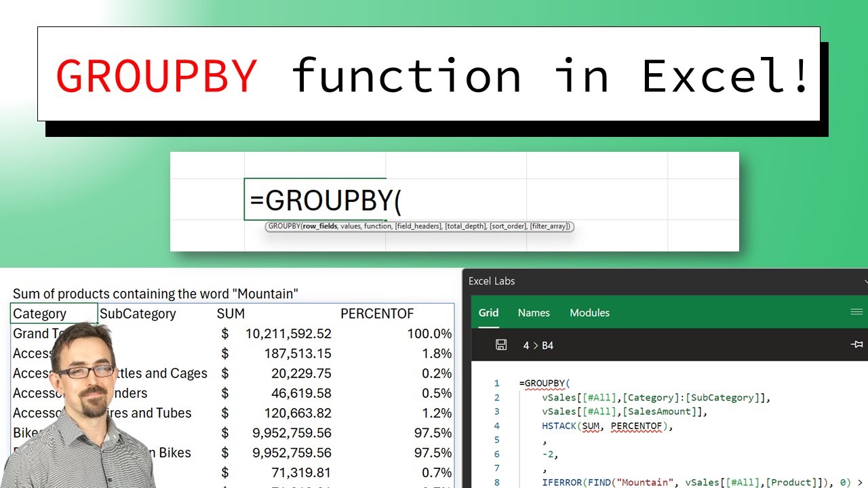868x488 pixels.
Task: Click the save icon in Excel Labs
Action: 501,345
